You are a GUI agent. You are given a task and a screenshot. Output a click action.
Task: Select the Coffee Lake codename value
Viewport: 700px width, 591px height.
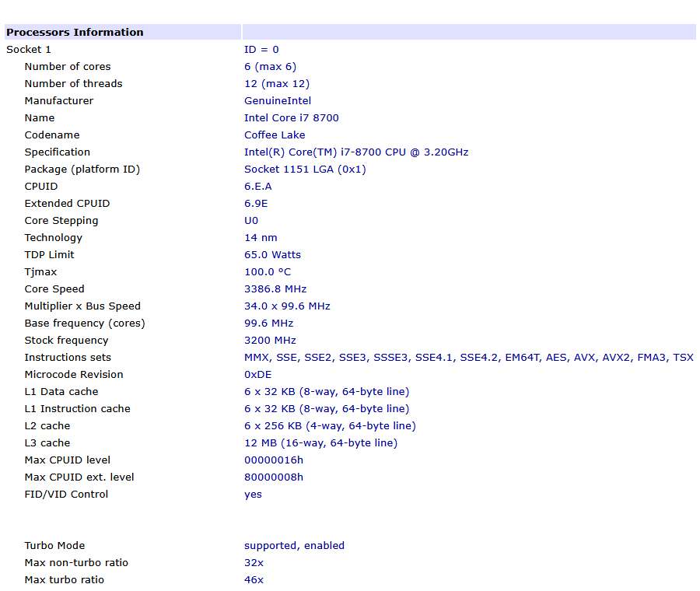click(275, 135)
